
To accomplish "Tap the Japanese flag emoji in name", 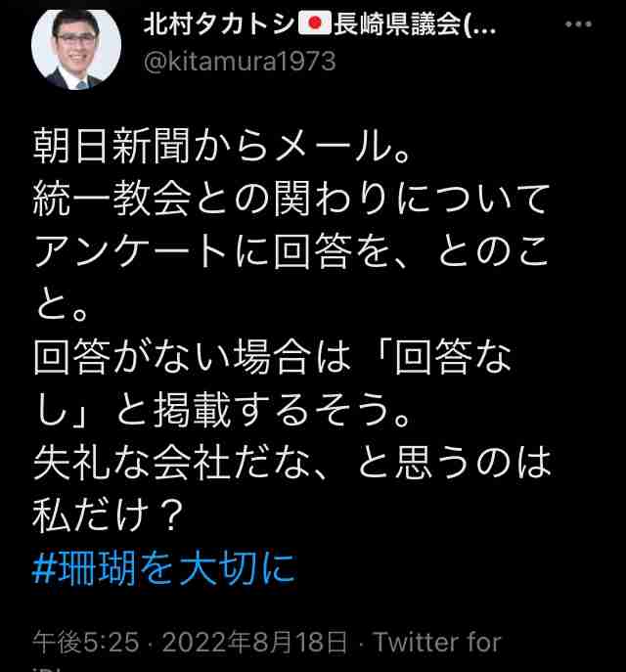I will [x=315, y=23].
